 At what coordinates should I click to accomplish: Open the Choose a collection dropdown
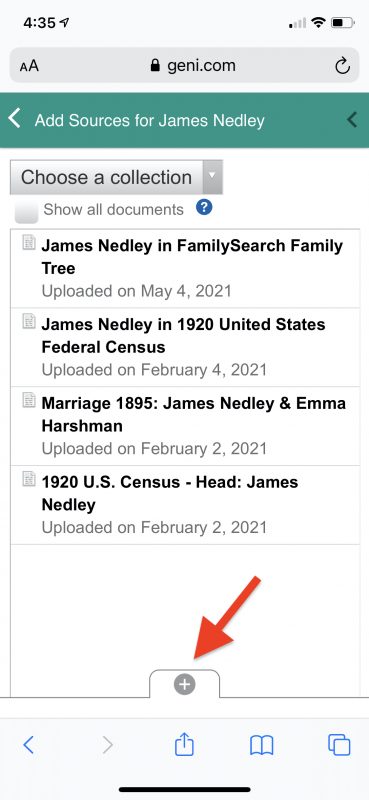coord(116,177)
